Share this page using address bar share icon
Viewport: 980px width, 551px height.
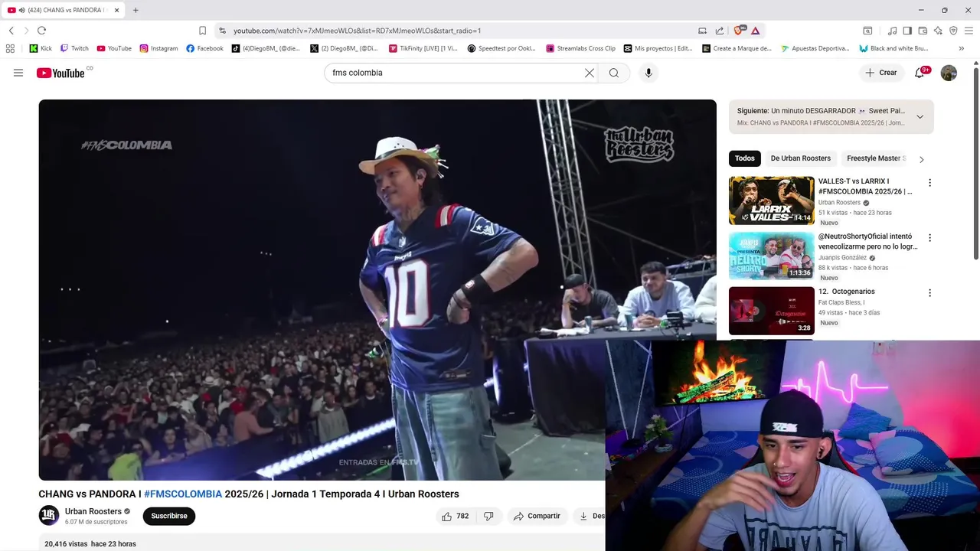click(720, 31)
